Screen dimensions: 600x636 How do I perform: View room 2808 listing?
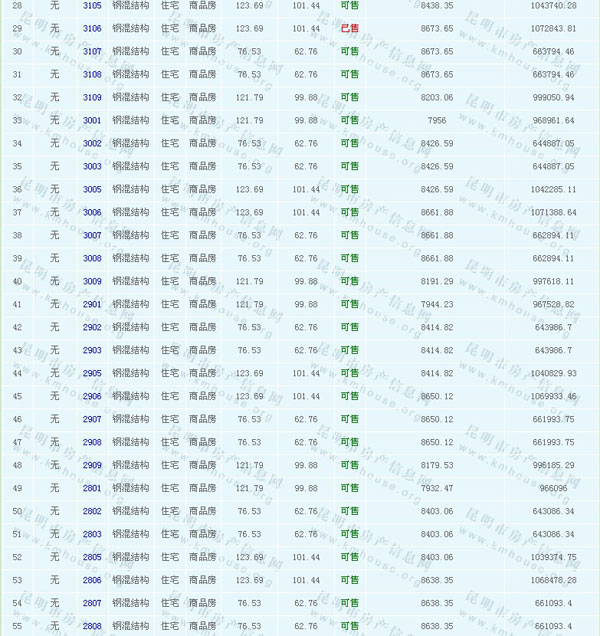pyautogui.click(x=92, y=626)
